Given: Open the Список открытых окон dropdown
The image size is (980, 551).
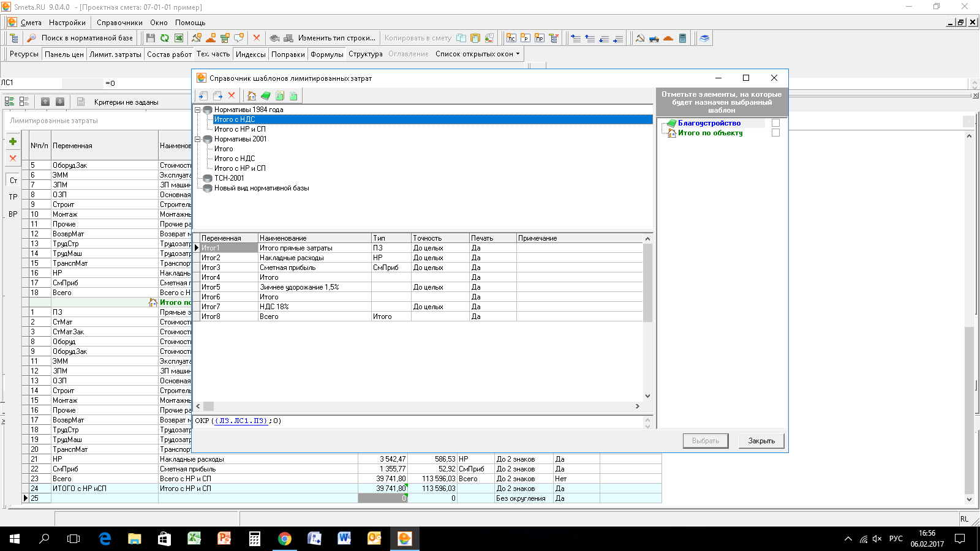Looking at the screenshot, I should 478,54.
